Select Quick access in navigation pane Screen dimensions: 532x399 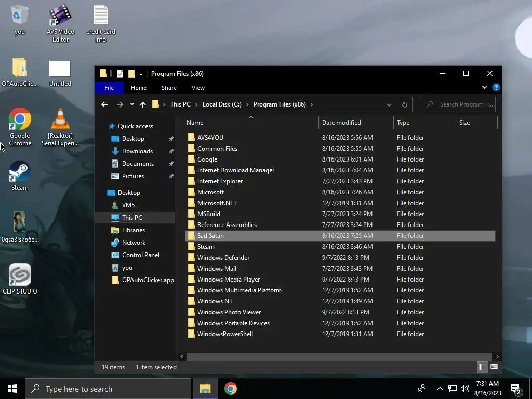tap(130, 126)
